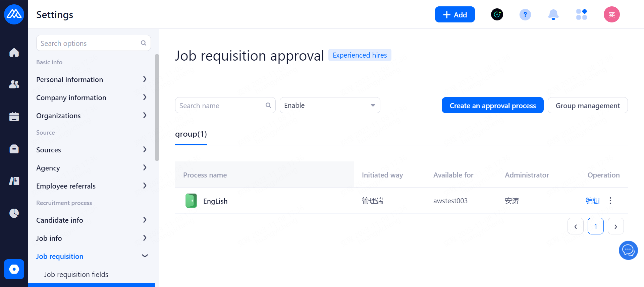The width and height of the screenshot is (644, 287).
Task: Click the Search name input field
Action: pyautogui.click(x=221, y=105)
